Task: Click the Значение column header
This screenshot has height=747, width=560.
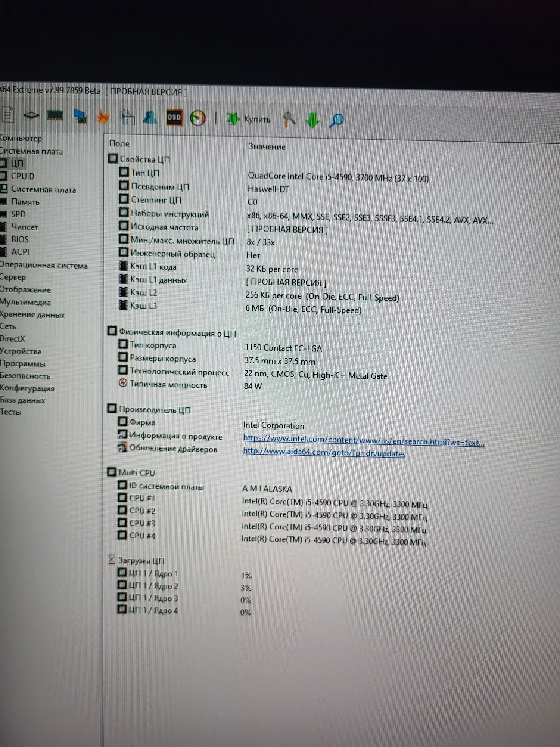Action: (267, 146)
